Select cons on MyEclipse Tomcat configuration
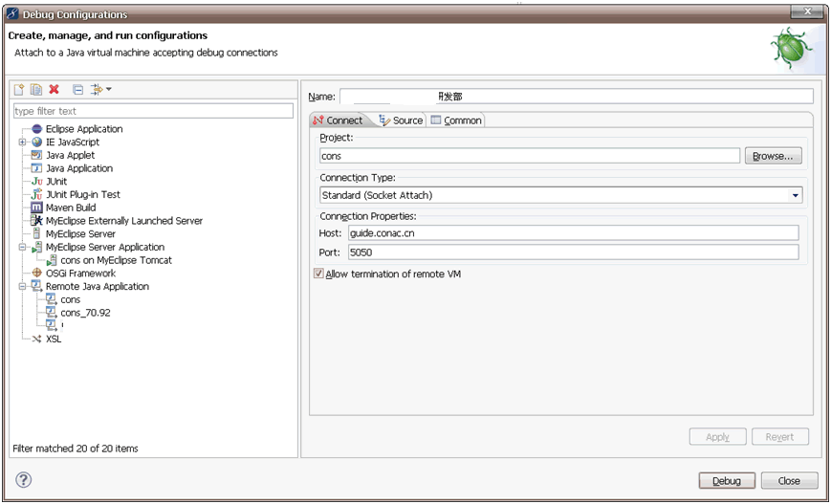This screenshot has height=504, width=831. pyautogui.click(x=116, y=260)
